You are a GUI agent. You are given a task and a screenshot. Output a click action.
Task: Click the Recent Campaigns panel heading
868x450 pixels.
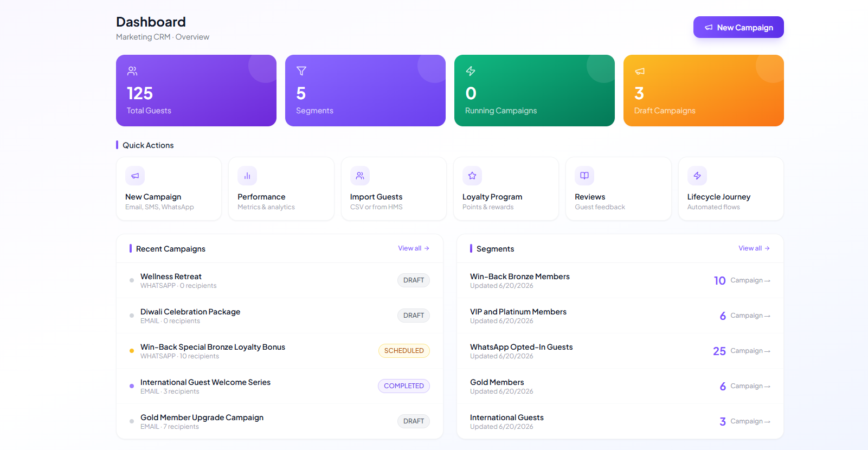(x=171, y=249)
